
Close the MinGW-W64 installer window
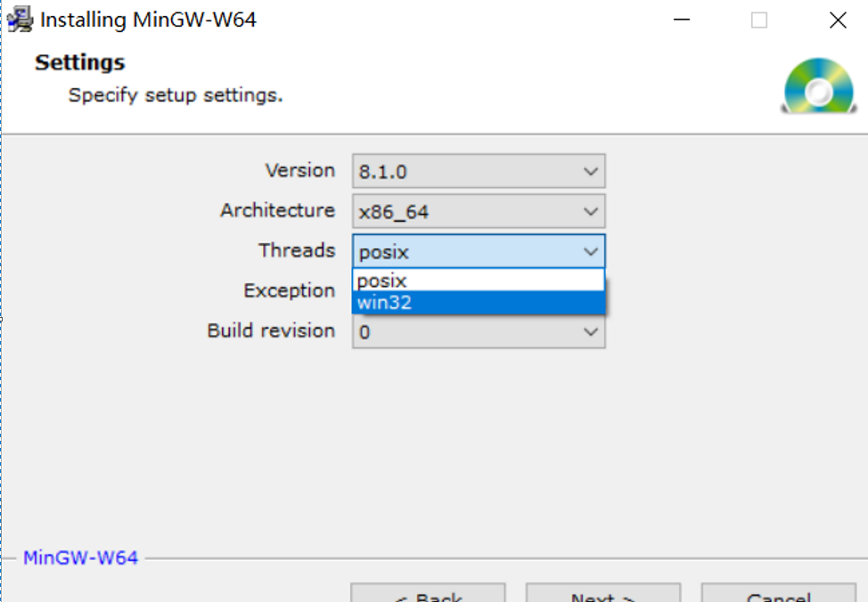coord(838,20)
